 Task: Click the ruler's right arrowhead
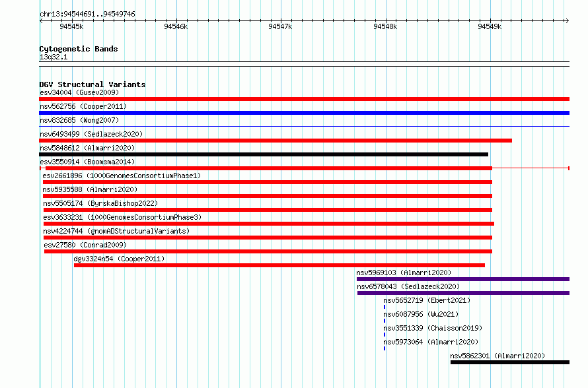click(x=567, y=20)
